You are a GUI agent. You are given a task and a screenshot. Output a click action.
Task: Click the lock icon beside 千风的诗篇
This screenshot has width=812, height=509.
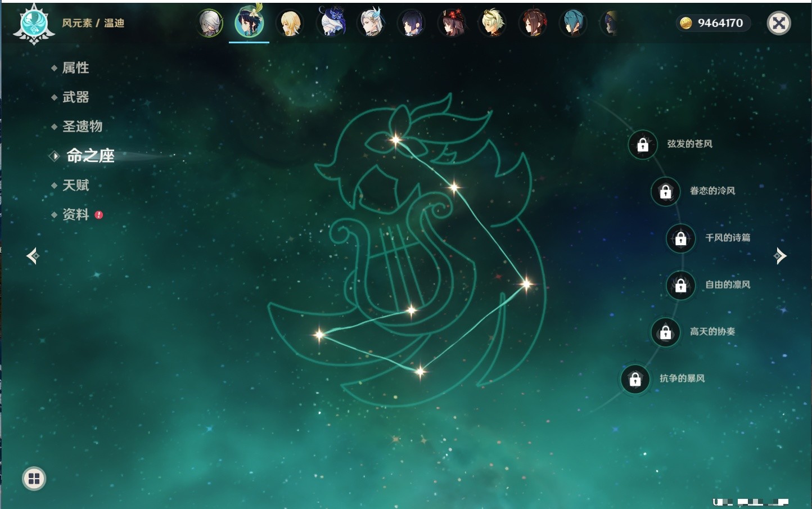click(x=681, y=238)
